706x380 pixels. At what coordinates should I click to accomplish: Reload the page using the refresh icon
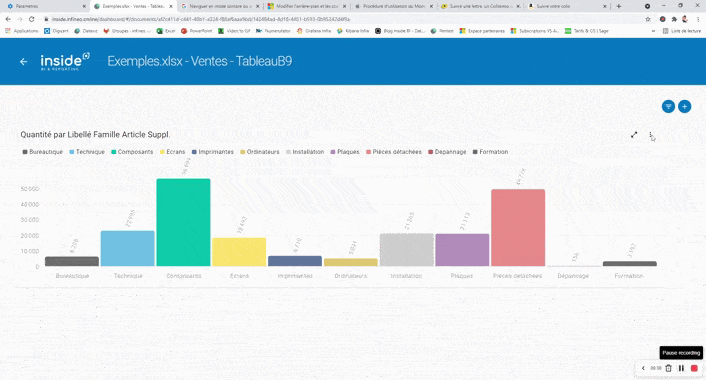tap(32, 19)
